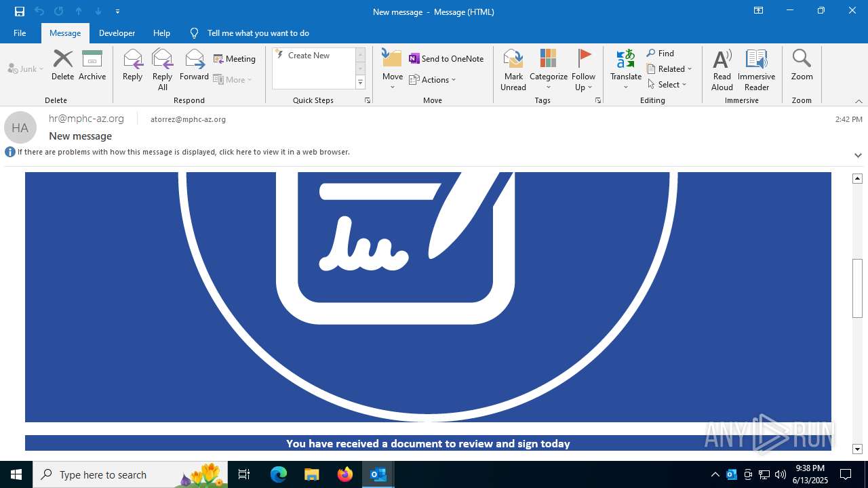Screen dimensions: 868x488
Task: Click the Zoom magnifier button
Action: [802, 65]
